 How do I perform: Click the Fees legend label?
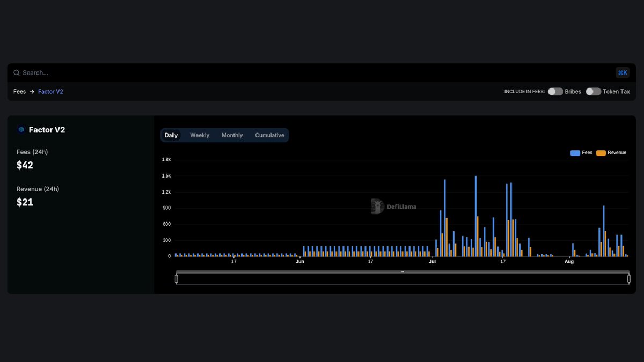587,153
